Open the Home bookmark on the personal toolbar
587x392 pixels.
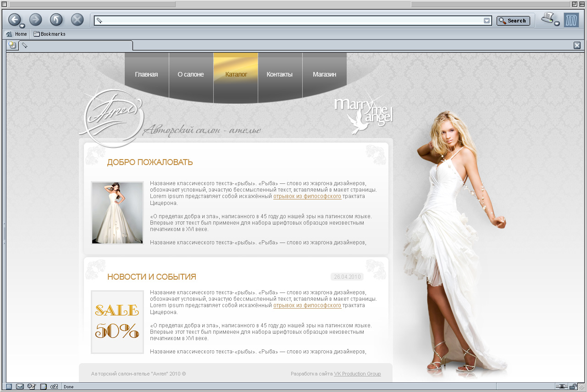[x=17, y=34]
